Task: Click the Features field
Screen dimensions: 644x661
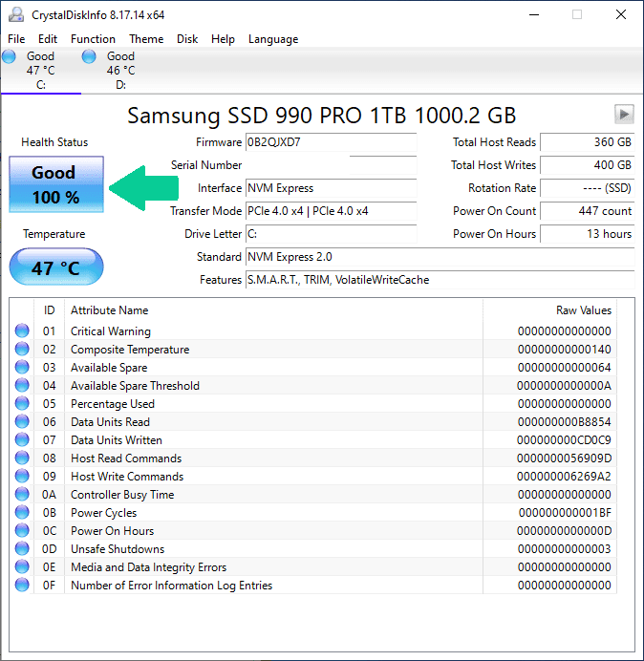Action: (x=440, y=280)
